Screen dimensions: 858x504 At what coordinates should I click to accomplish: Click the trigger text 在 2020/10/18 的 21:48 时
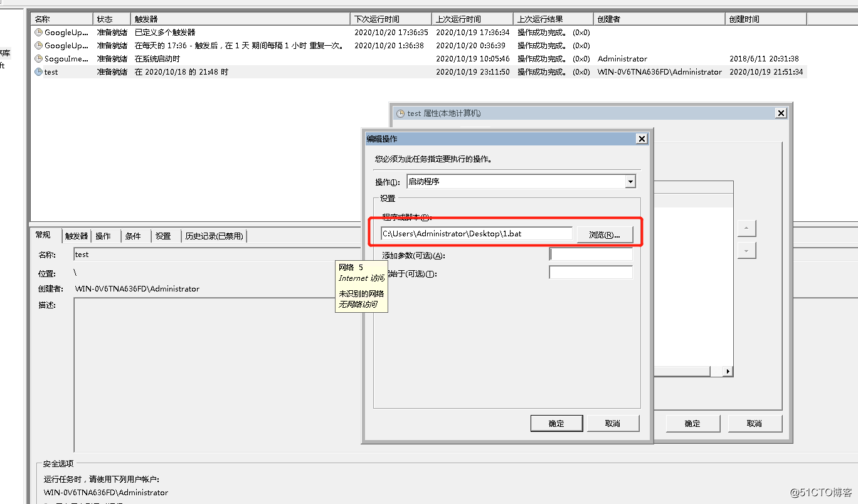pyautogui.click(x=182, y=72)
